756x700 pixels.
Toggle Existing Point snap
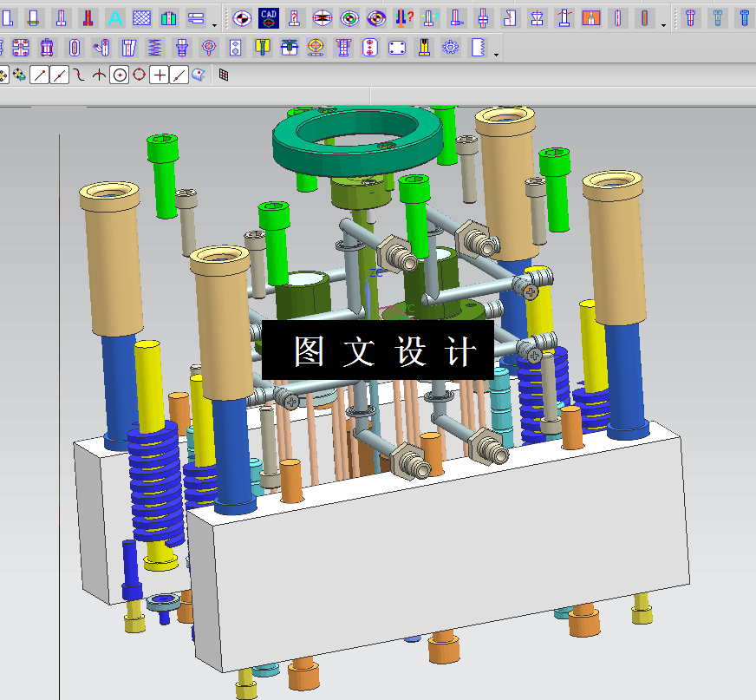click(160, 75)
